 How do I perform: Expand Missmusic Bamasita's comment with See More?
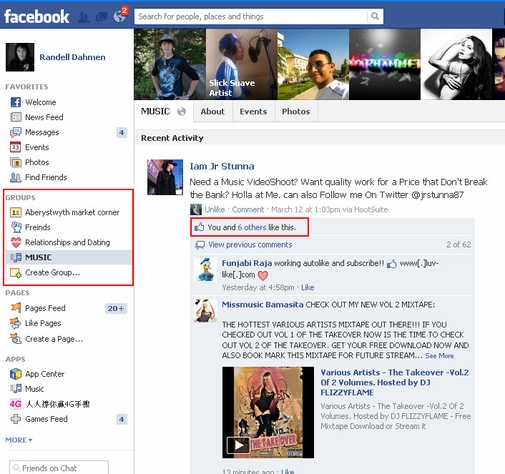(439, 356)
